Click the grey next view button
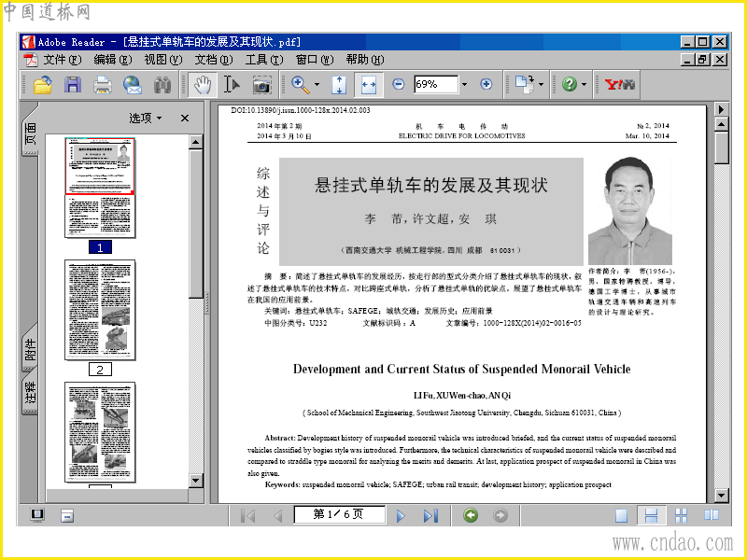 (x=500, y=515)
